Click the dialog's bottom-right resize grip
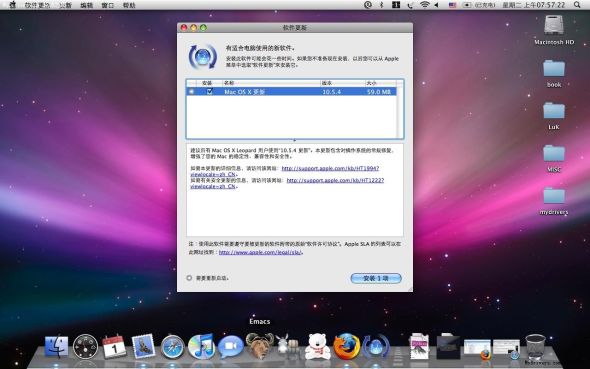This screenshot has width=590, height=369. [x=409, y=289]
